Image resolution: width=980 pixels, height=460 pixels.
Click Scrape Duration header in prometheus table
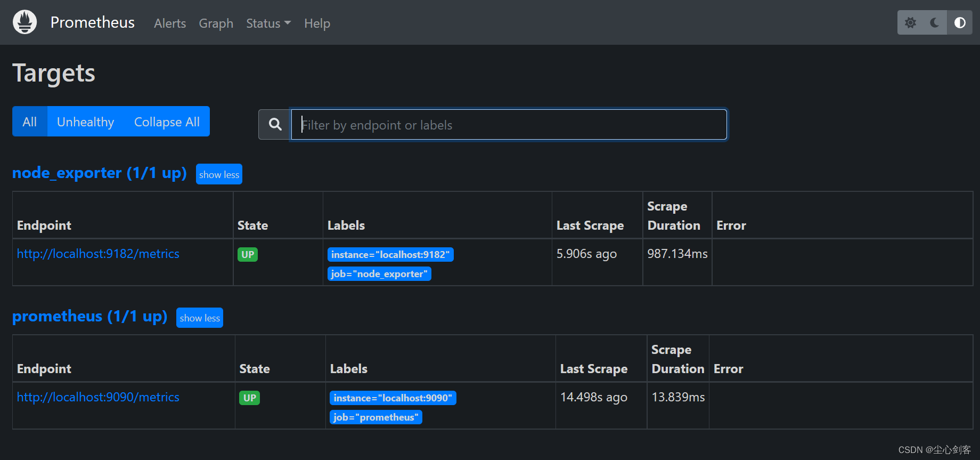pos(678,359)
